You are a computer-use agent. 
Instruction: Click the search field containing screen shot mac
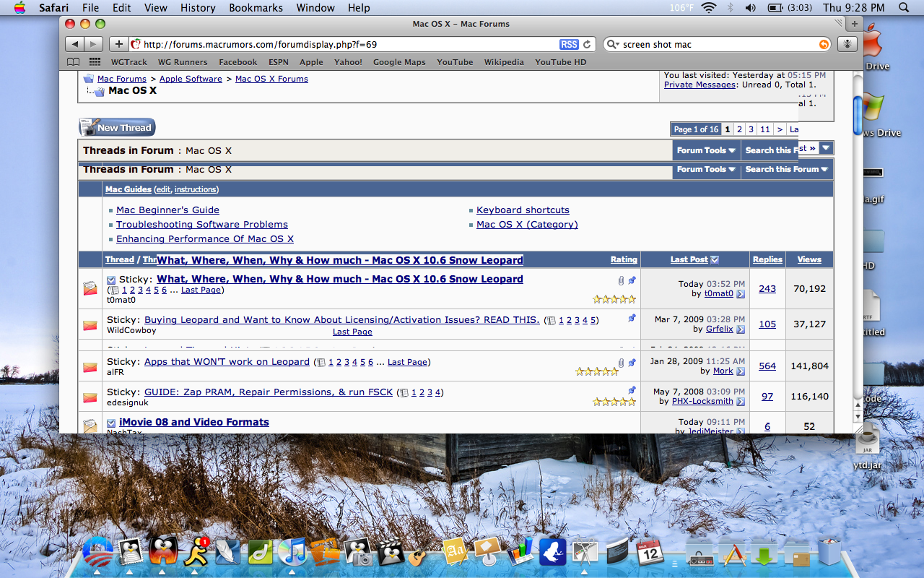pyautogui.click(x=718, y=44)
